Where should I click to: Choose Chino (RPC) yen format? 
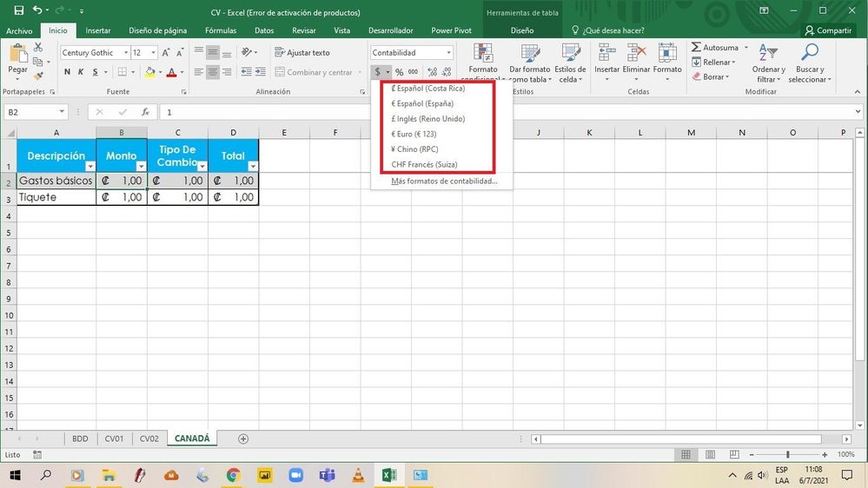(414, 148)
